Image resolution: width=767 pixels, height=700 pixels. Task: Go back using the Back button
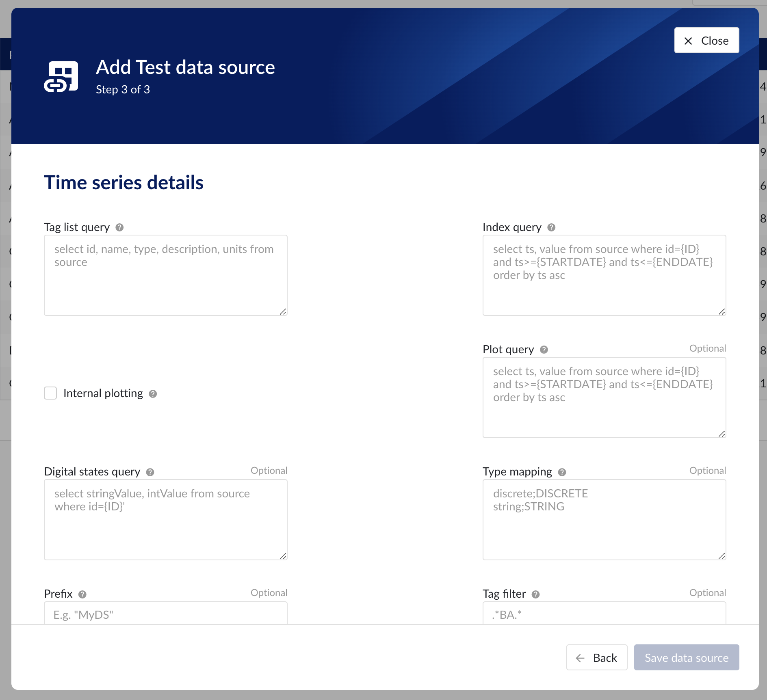coord(597,657)
